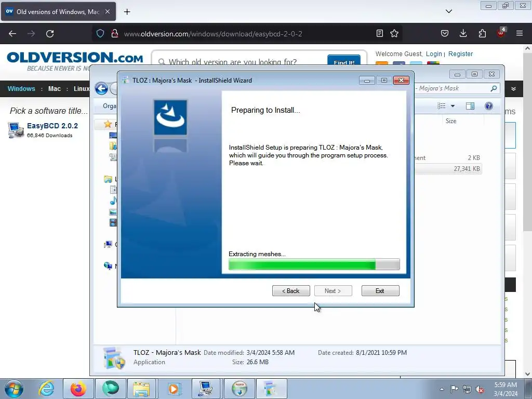The height and width of the screenshot is (399, 532).
Task: Open the Windows Start menu
Action: [x=14, y=389]
